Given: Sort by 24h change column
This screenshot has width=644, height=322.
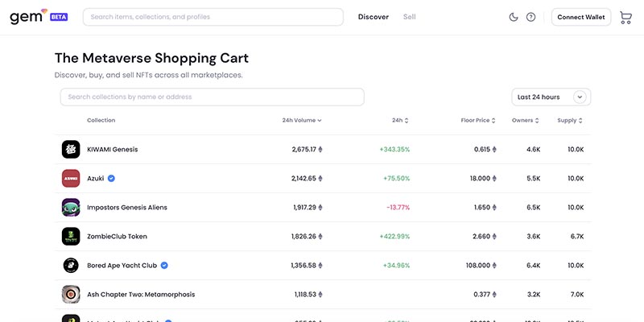Looking at the screenshot, I should 400,120.
